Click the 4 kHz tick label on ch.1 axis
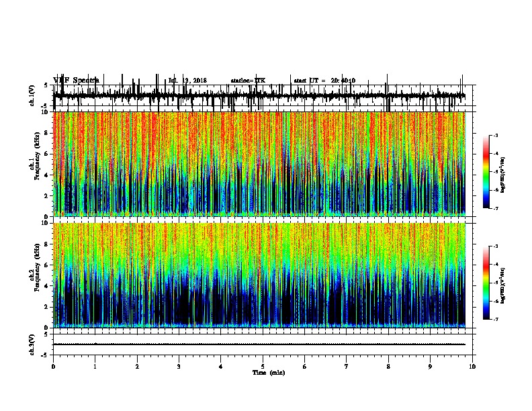Screen dimensions: 532x411 click(x=47, y=175)
